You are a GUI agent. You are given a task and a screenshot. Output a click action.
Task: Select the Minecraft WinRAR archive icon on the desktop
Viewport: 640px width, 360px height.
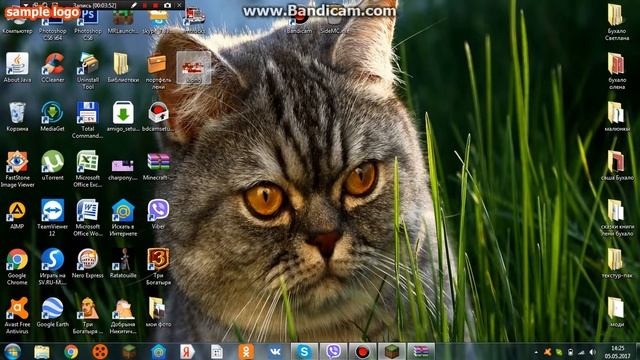158,166
